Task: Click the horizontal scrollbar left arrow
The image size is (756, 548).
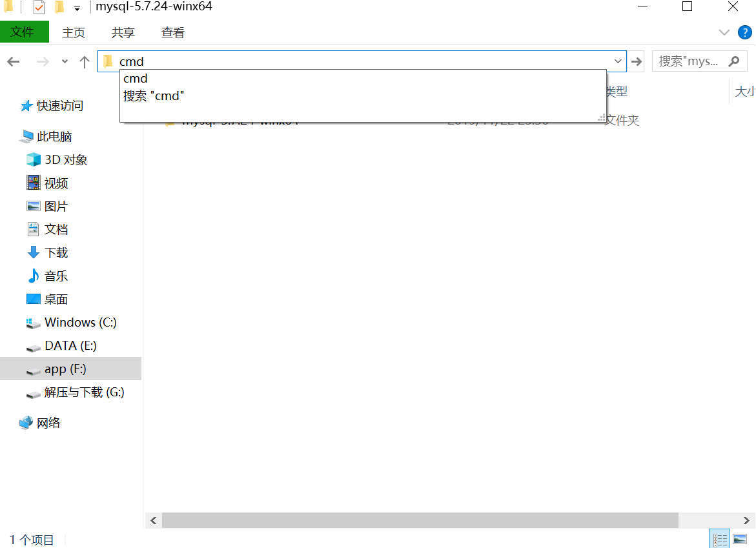Action: tap(153, 520)
